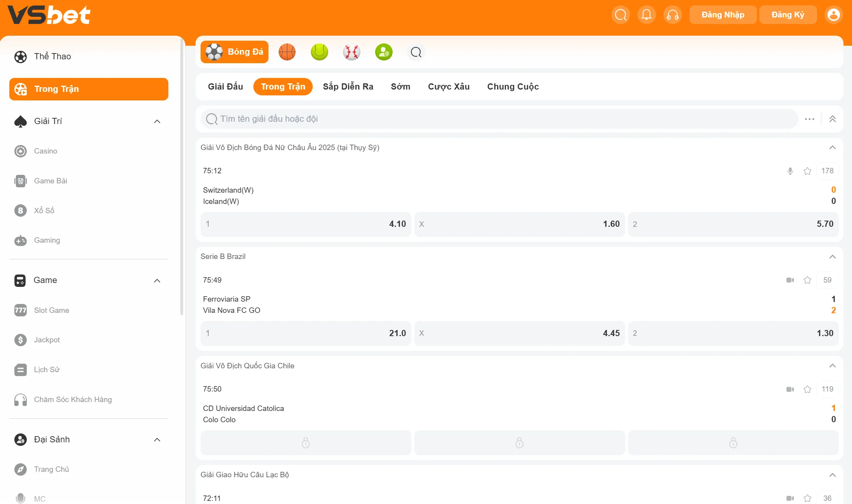Image resolution: width=852 pixels, height=504 pixels.
Task: Open more options three-dot menu
Action: [810, 119]
